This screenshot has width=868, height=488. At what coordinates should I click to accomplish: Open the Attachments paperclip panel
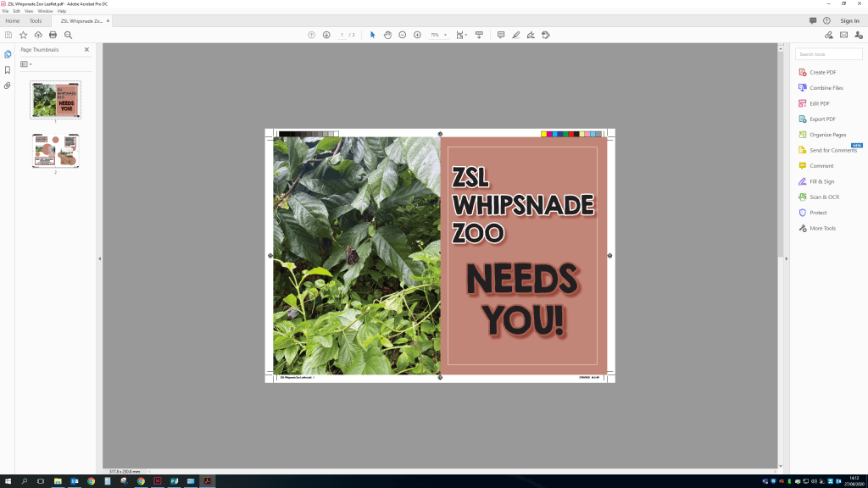tap(8, 86)
